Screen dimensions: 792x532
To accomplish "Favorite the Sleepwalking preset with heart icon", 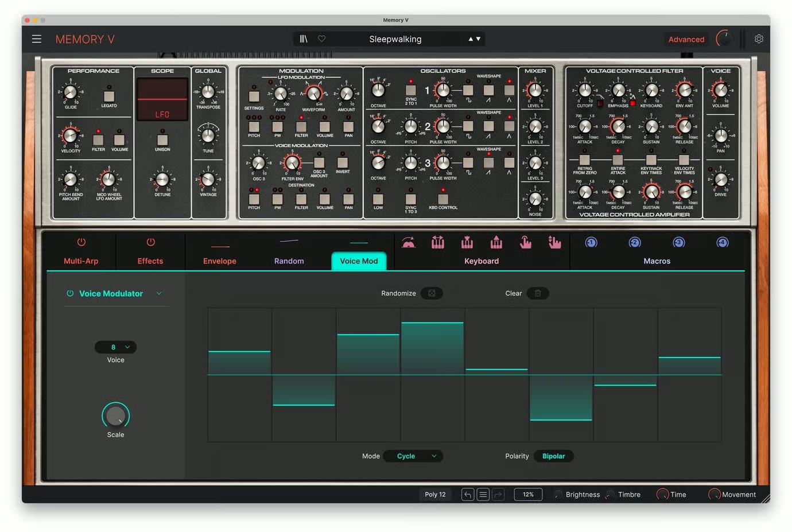I will point(322,39).
